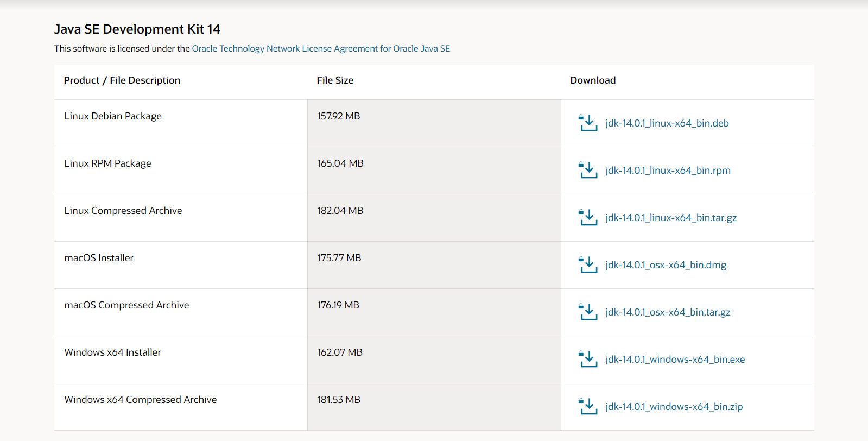Click the File Size column header
Screen dimensions: 868x441
pyautogui.click(x=335, y=80)
